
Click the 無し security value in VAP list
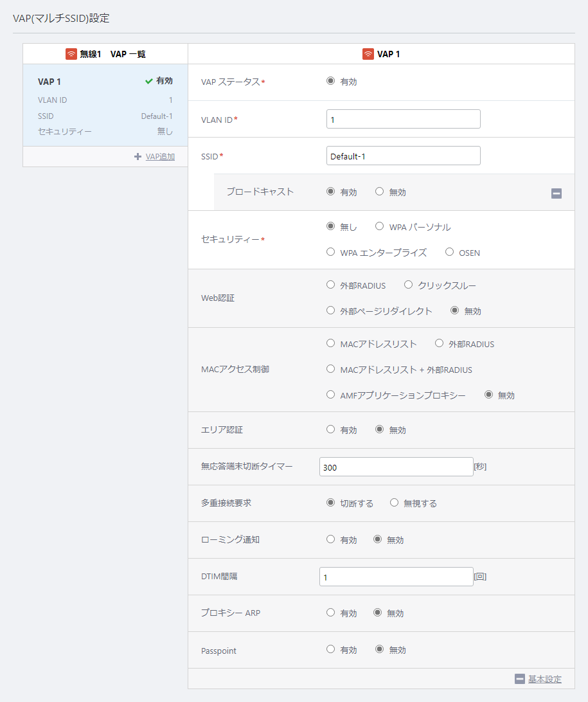click(165, 132)
